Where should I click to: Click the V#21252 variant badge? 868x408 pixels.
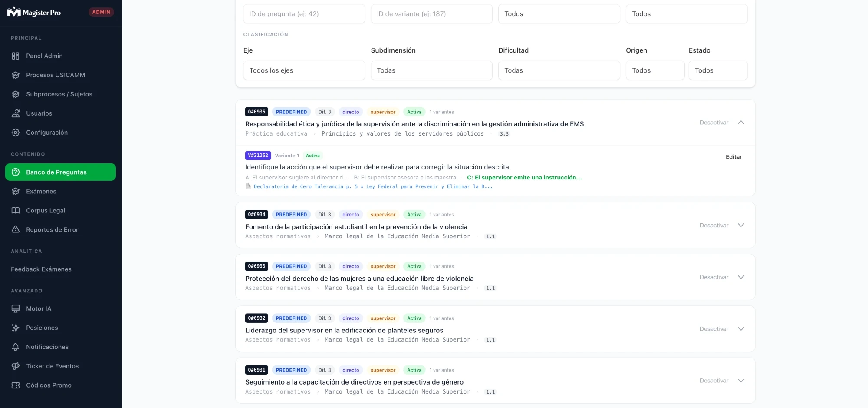click(258, 156)
